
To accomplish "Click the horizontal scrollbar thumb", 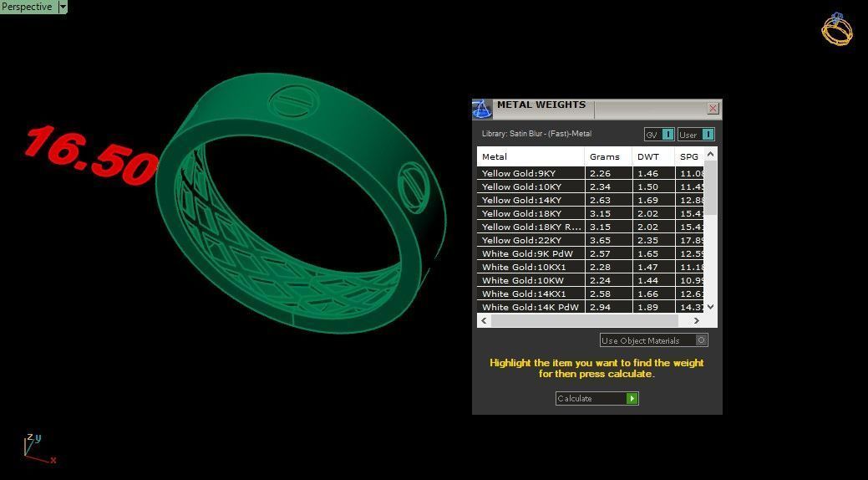I will [585, 320].
